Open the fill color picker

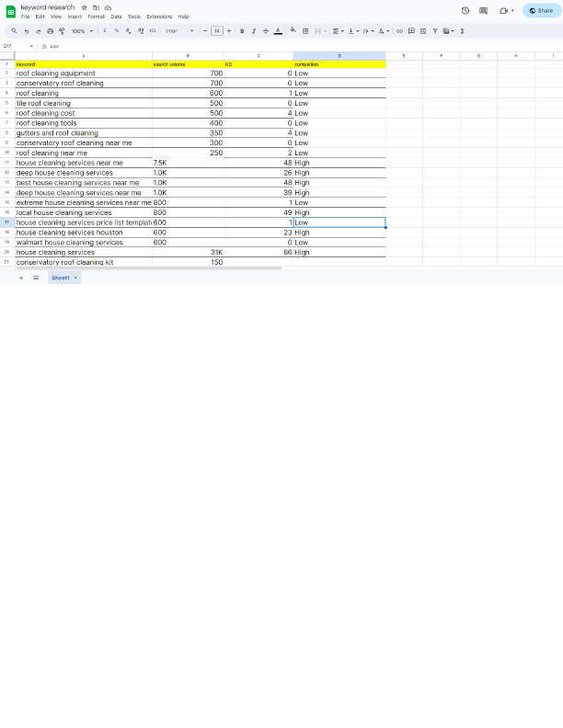(293, 31)
